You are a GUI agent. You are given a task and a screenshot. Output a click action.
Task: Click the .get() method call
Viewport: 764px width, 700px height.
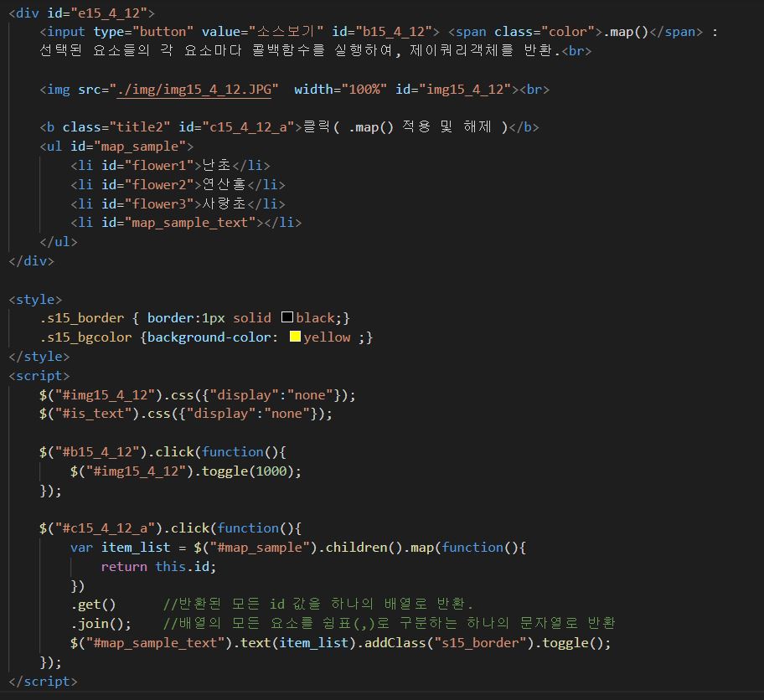point(93,605)
